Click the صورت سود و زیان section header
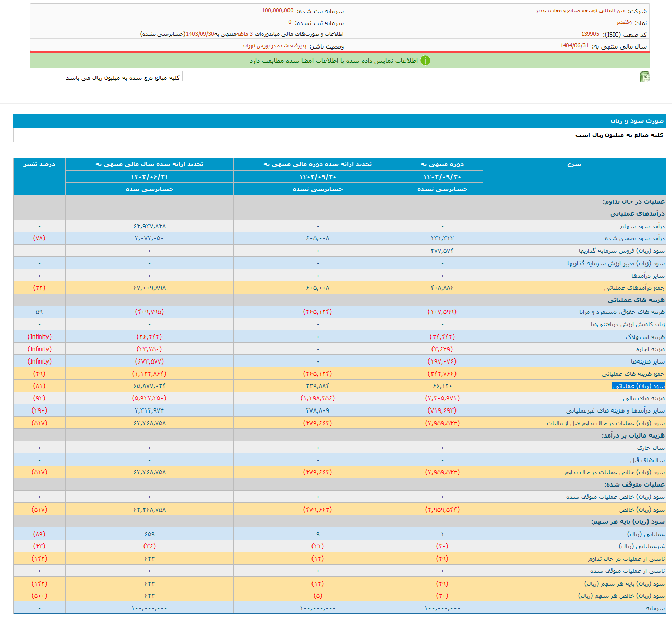This screenshot has width=672, height=628. tap(637, 121)
